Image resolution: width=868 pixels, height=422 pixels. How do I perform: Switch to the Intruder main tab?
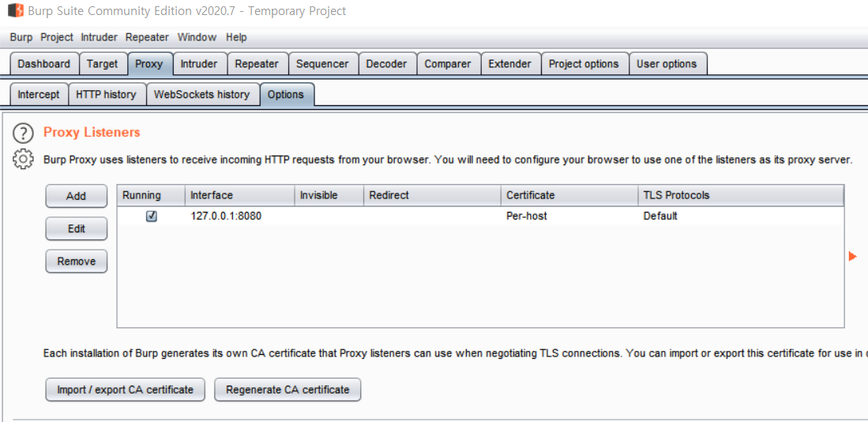pos(199,64)
